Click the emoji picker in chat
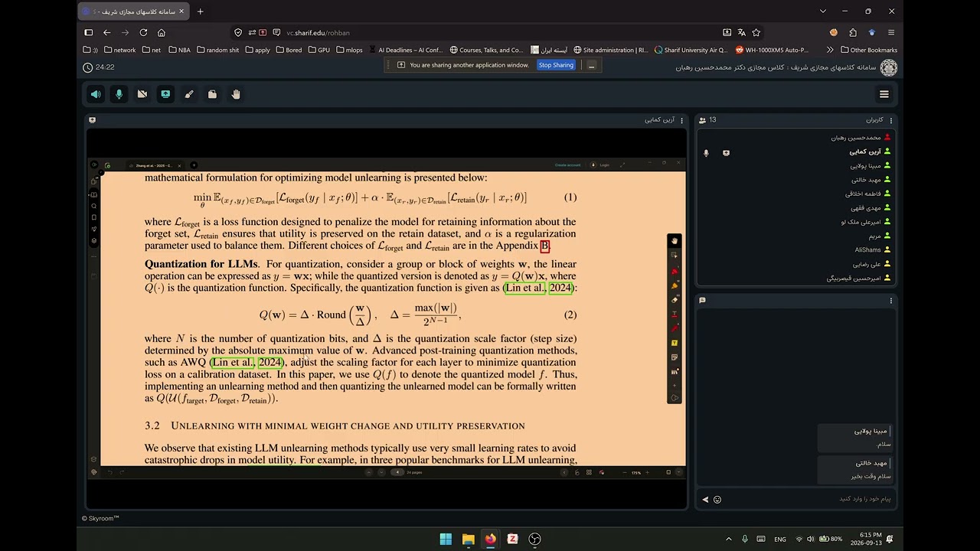Image resolution: width=980 pixels, height=551 pixels. click(717, 500)
